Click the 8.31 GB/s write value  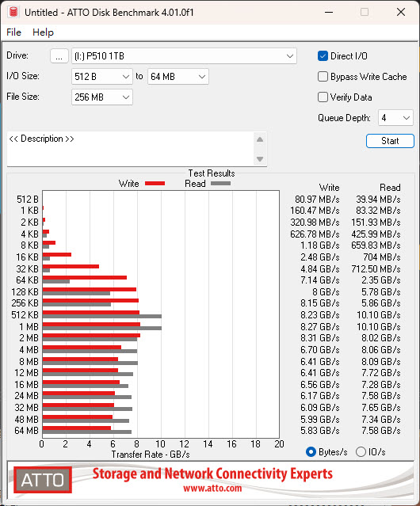click(320, 338)
